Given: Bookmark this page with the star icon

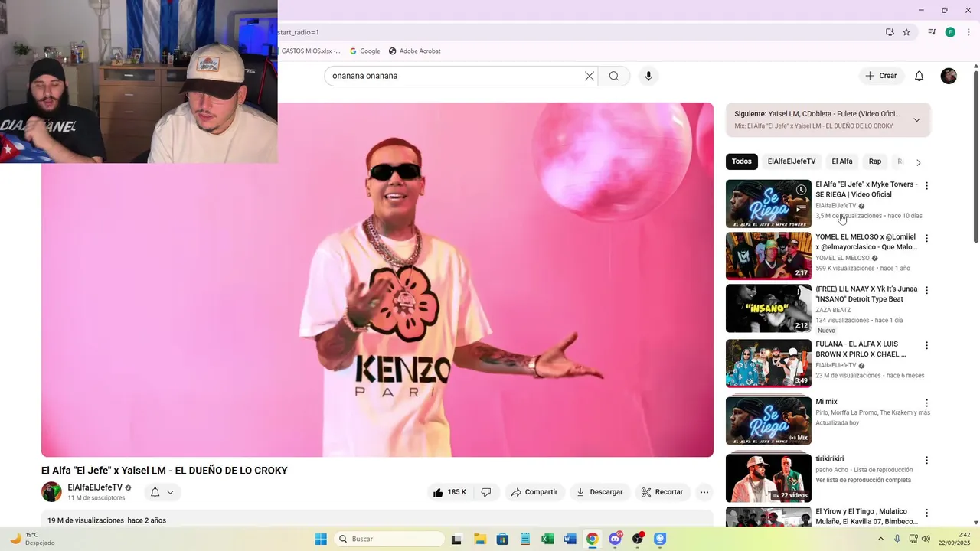Looking at the screenshot, I should [x=906, y=32].
